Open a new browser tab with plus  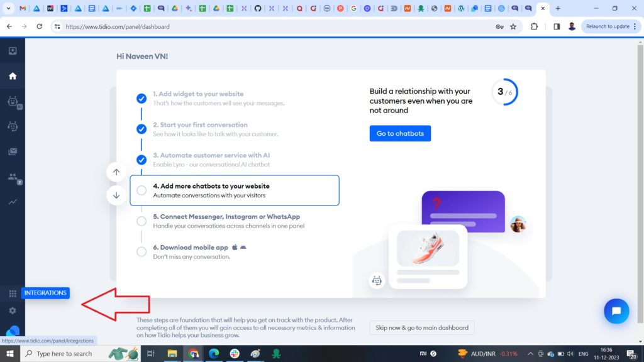(x=558, y=8)
